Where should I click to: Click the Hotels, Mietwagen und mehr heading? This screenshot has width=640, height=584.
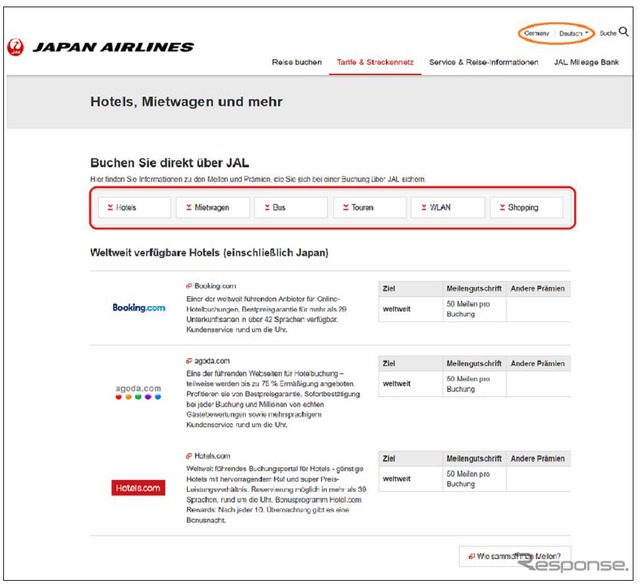tap(186, 102)
